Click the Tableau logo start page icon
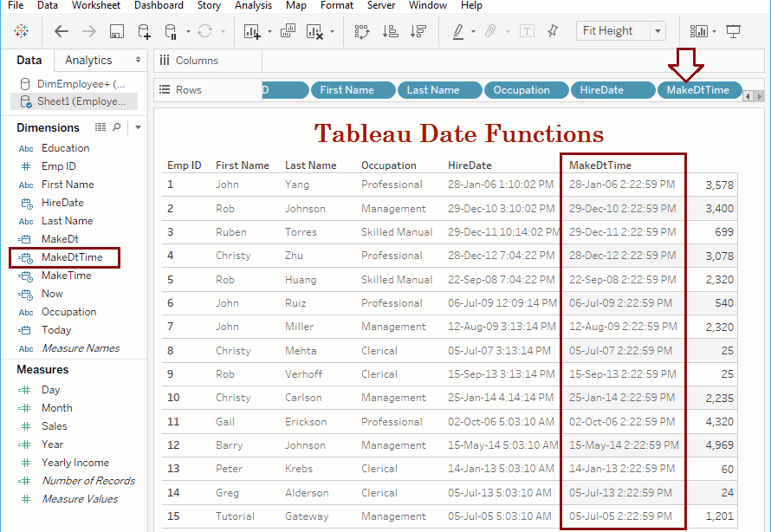Viewport: 771px width, 532px height. click(x=21, y=31)
